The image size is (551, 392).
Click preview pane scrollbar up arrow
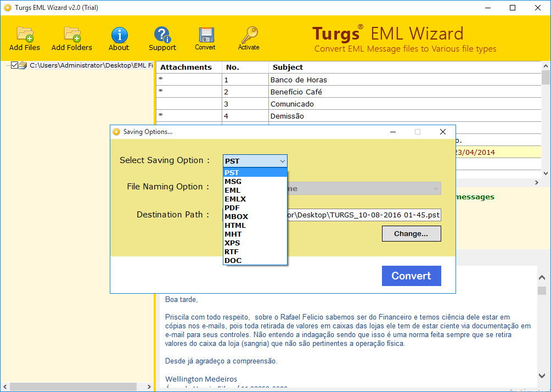point(542,278)
